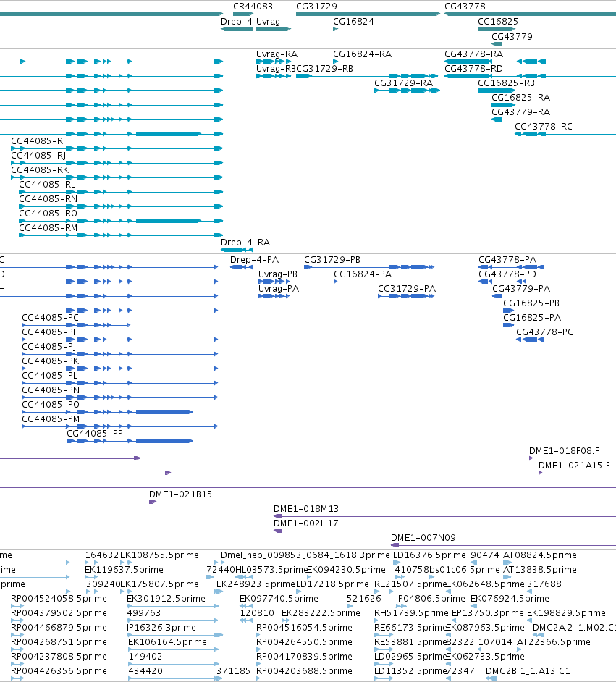Click protein CG16825-PA

[531, 318]
